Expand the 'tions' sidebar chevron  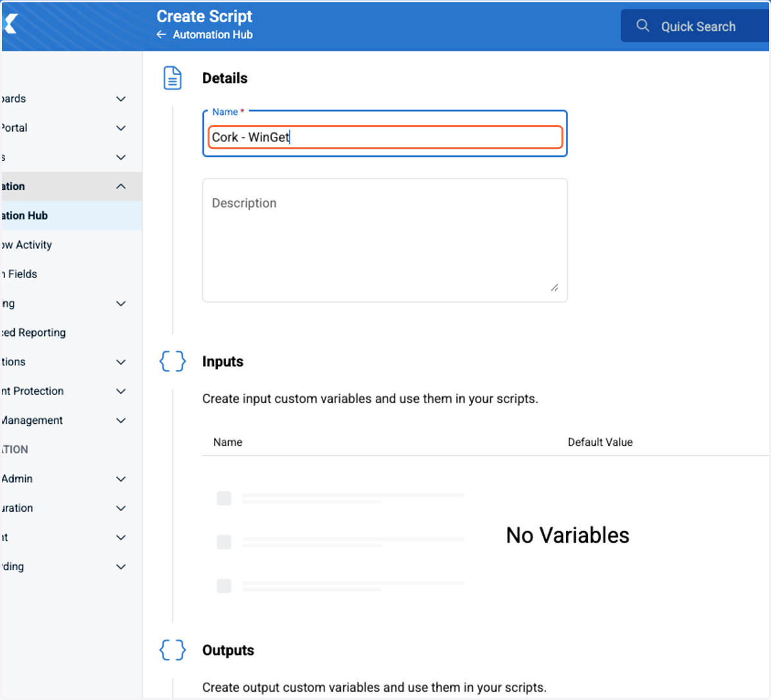point(121,362)
